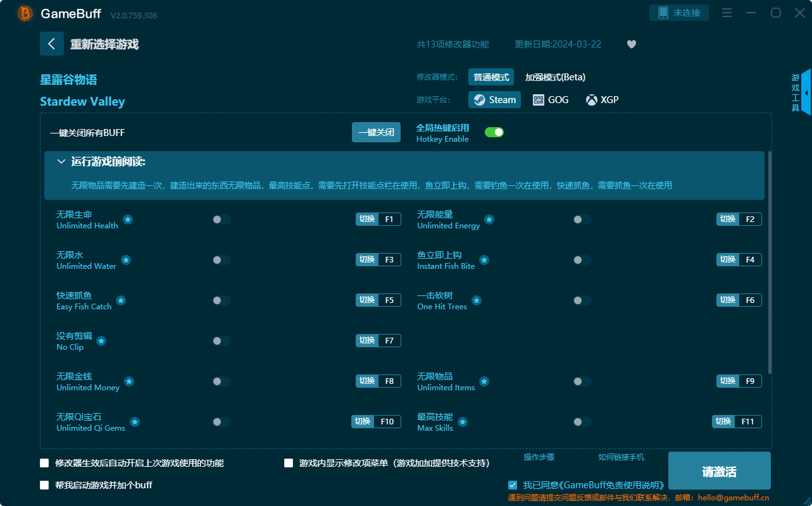Click the back arrow to reselect game
This screenshot has width=812, height=506.
pyautogui.click(x=52, y=43)
